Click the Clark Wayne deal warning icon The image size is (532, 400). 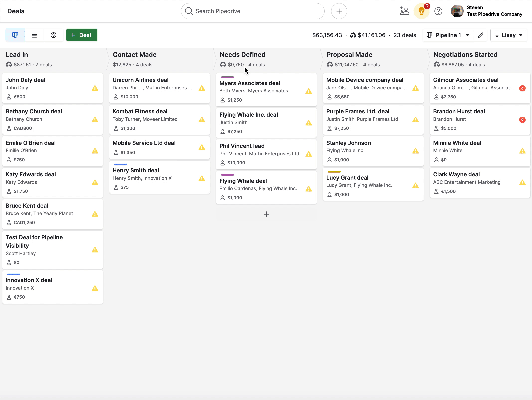(522, 183)
